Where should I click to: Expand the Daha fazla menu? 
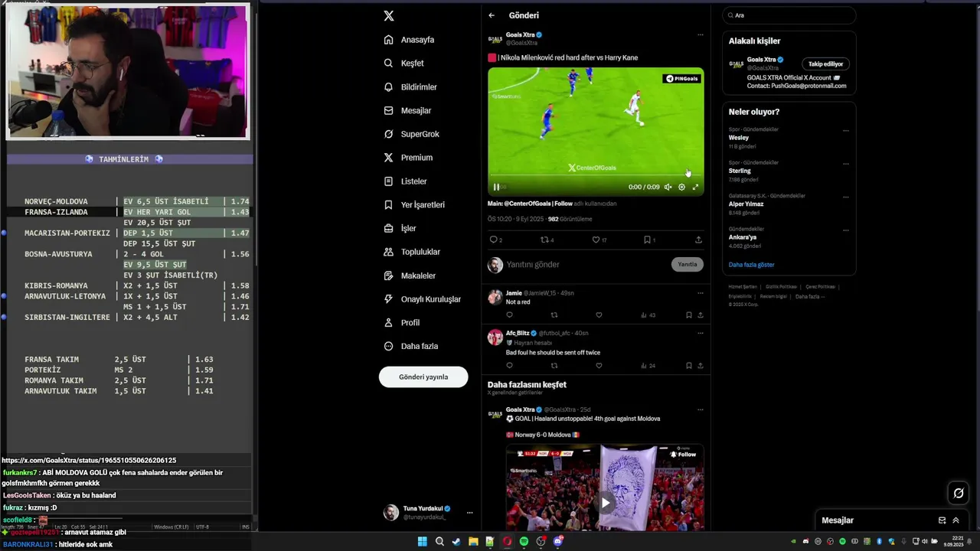tap(411, 346)
